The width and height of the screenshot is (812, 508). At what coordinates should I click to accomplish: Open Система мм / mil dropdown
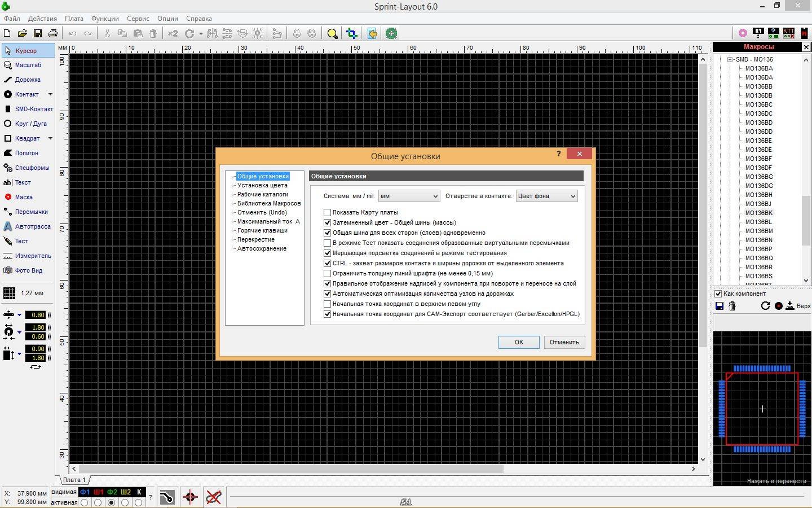[409, 196]
